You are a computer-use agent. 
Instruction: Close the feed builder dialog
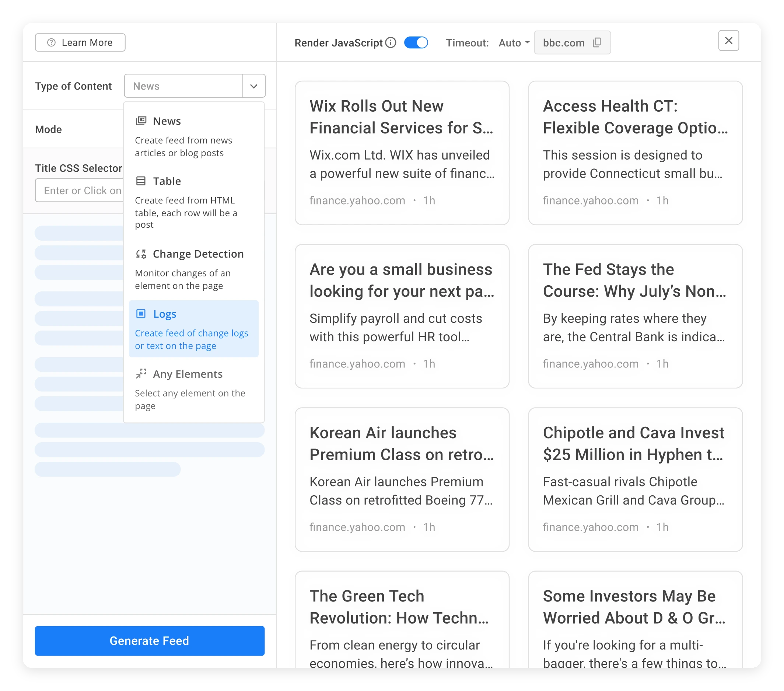728,41
